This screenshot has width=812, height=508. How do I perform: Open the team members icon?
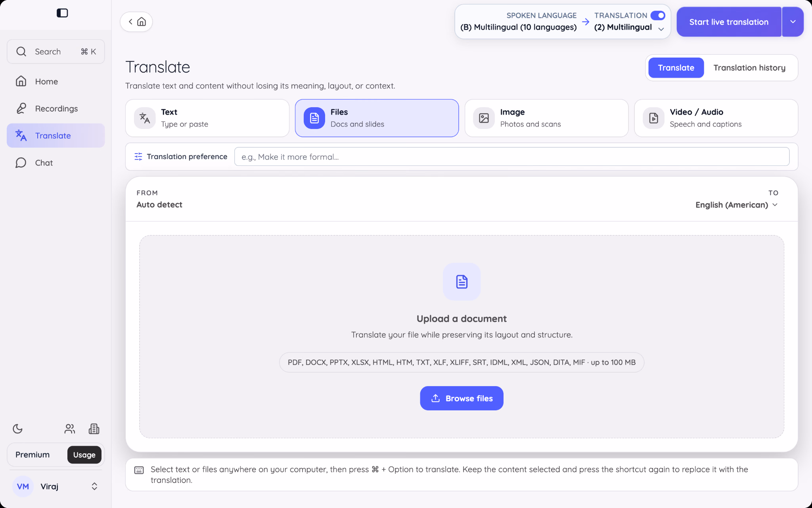70,429
